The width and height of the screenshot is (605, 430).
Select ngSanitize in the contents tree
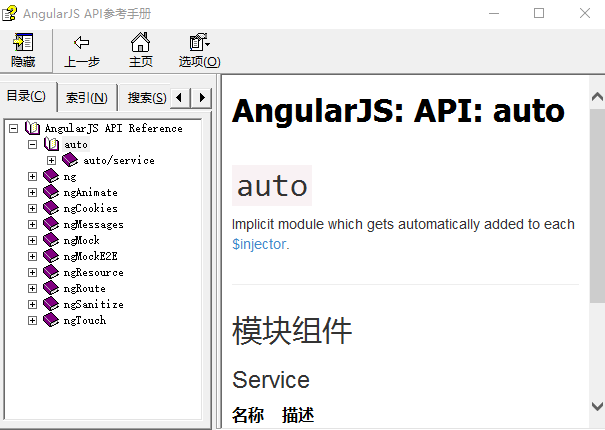93,304
